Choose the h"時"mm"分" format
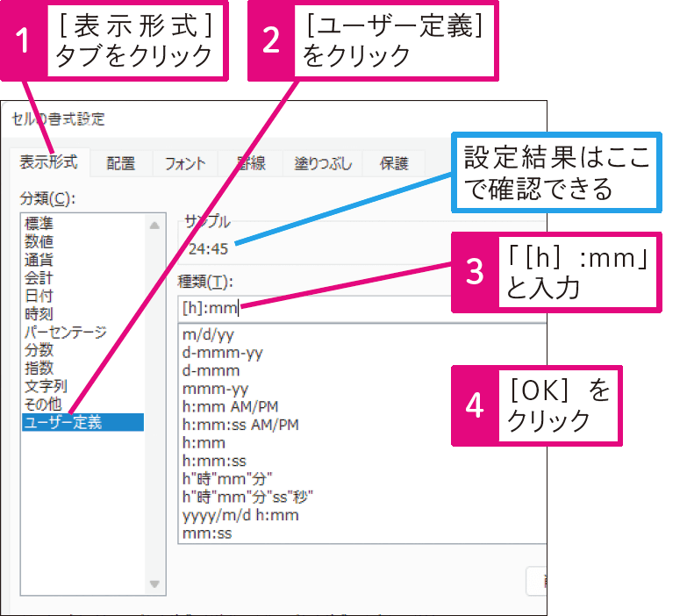 [227, 479]
